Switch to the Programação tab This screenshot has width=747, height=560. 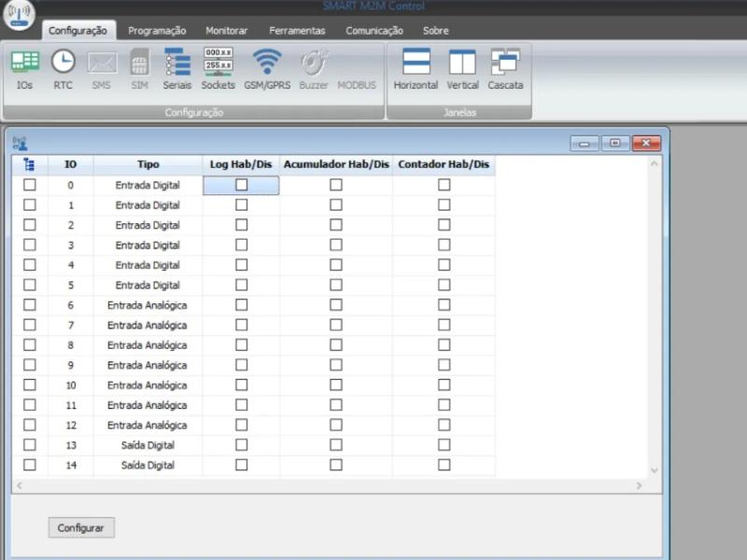[157, 31]
